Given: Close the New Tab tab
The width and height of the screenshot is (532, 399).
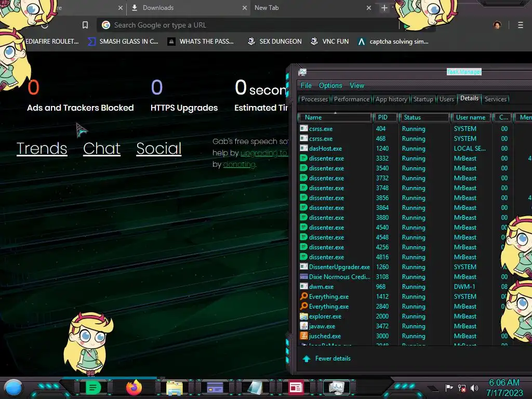Looking at the screenshot, I should (368, 8).
